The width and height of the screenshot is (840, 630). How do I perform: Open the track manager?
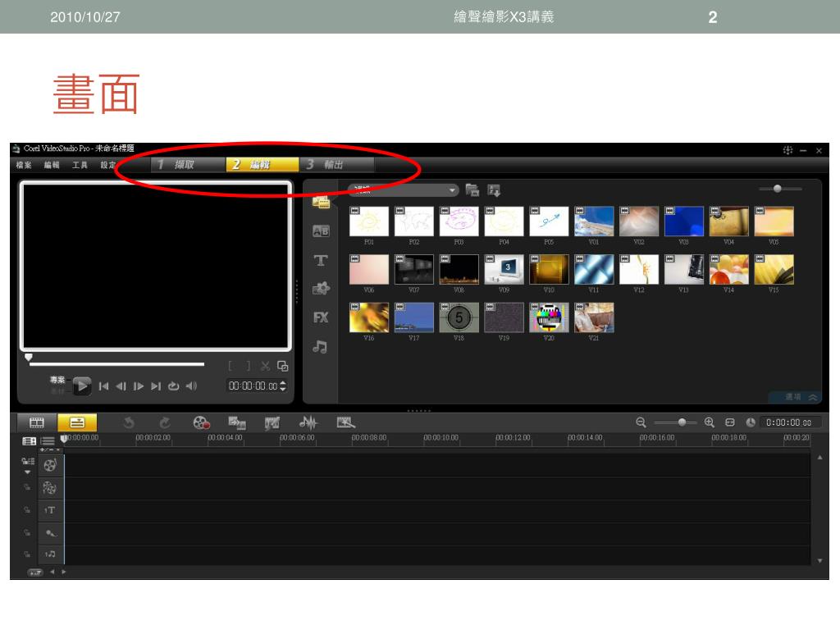tap(48, 441)
